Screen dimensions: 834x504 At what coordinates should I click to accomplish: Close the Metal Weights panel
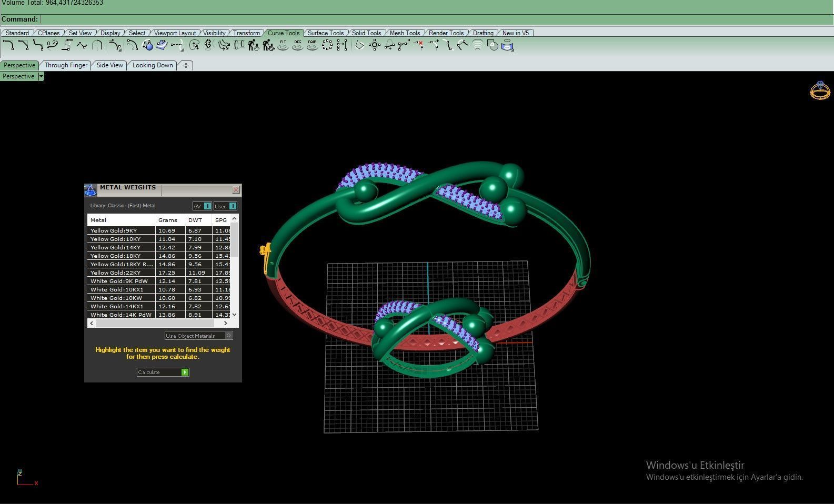(x=236, y=189)
